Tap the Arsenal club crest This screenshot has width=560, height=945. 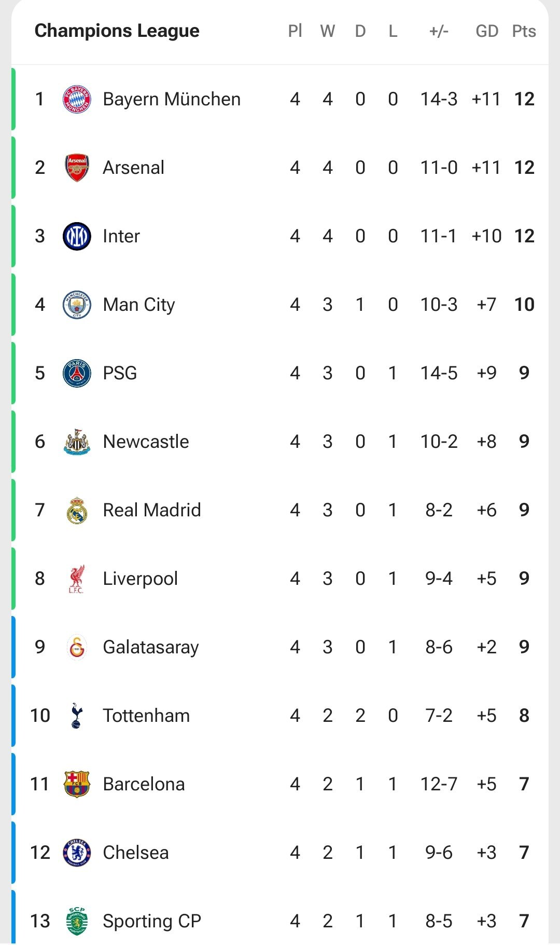click(77, 168)
